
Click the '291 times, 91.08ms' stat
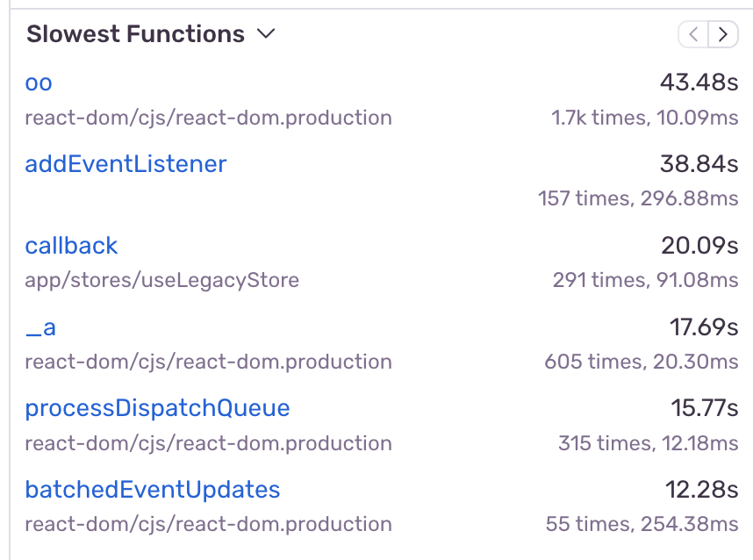645,281
